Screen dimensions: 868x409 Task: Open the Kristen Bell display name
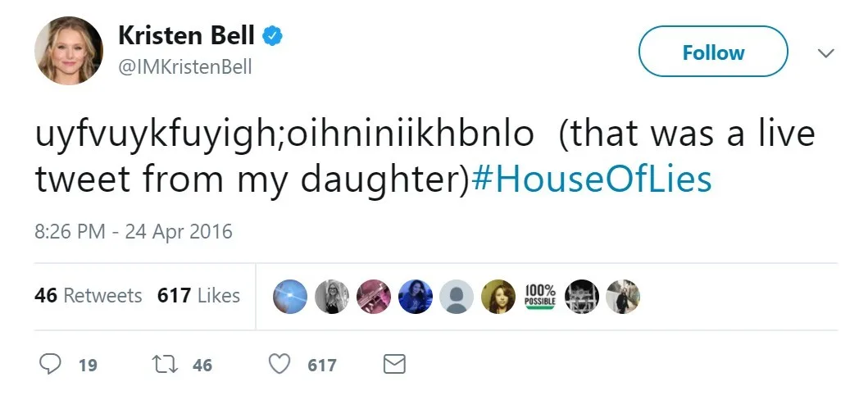coord(186,36)
